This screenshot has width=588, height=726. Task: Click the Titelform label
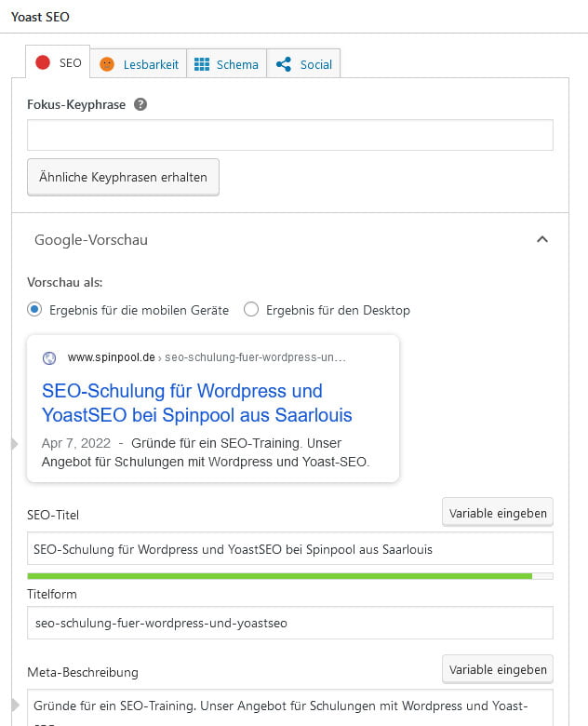click(52, 594)
